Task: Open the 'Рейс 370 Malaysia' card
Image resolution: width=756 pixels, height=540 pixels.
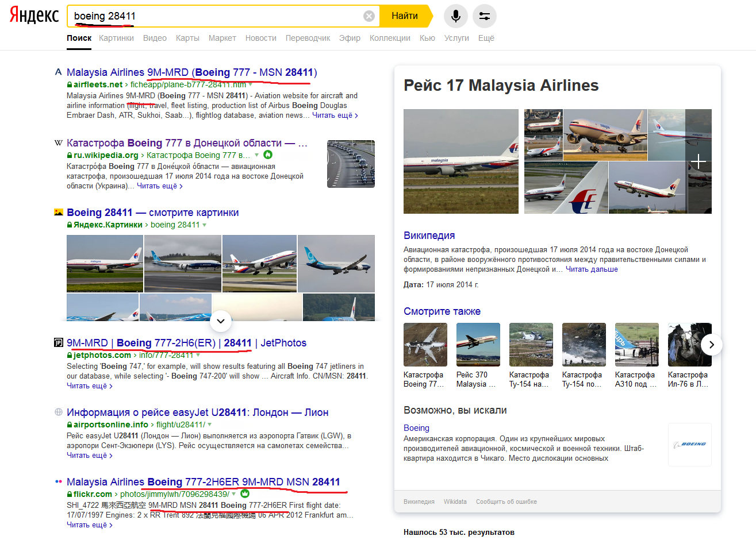Action: pos(478,356)
